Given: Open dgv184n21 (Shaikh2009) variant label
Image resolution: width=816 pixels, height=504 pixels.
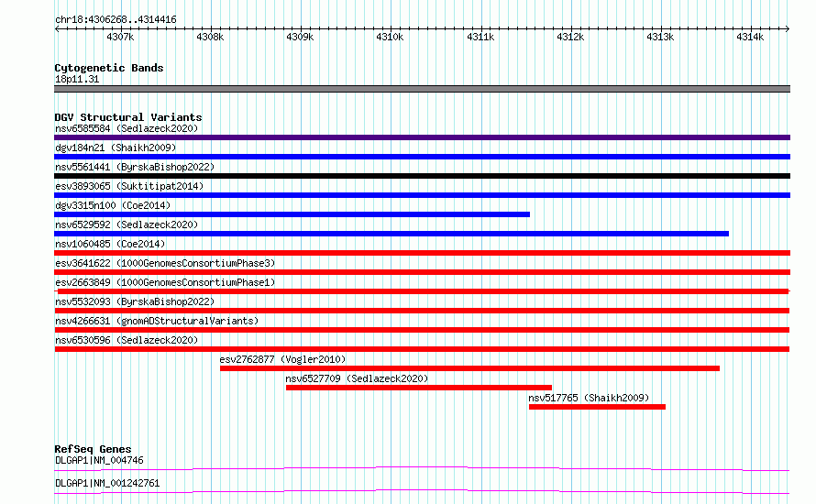Looking at the screenshot, I should [116, 148].
